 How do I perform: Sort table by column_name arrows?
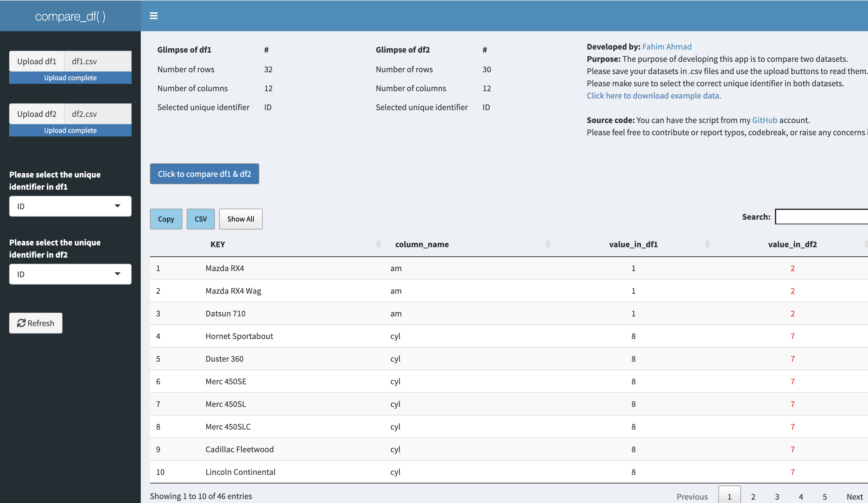point(548,244)
